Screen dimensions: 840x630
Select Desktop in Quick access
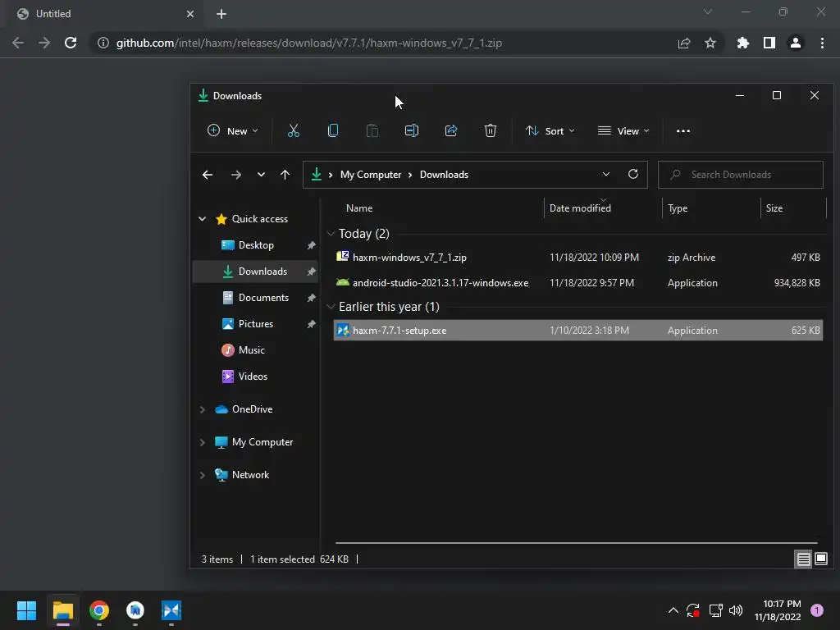point(256,245)
